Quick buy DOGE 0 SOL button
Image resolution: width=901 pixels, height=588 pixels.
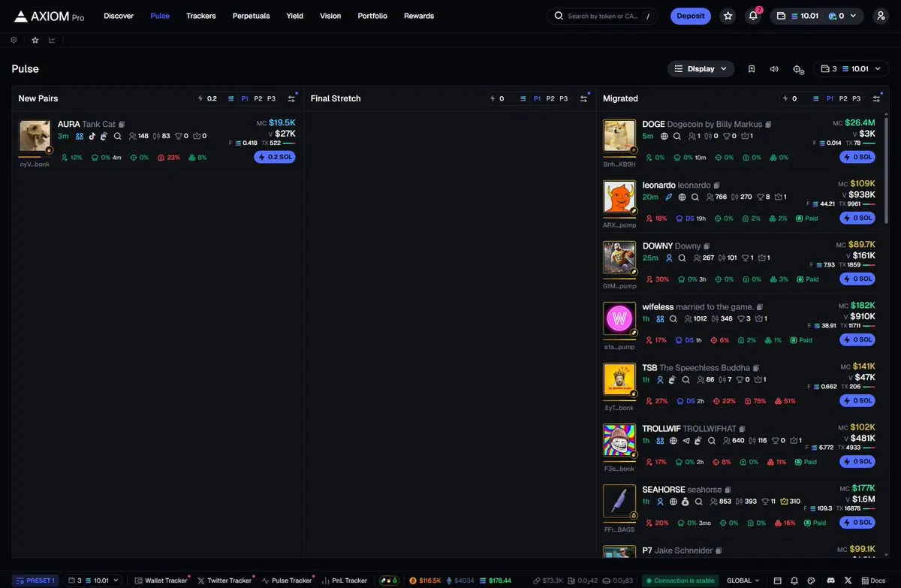[x=857, y=157]
